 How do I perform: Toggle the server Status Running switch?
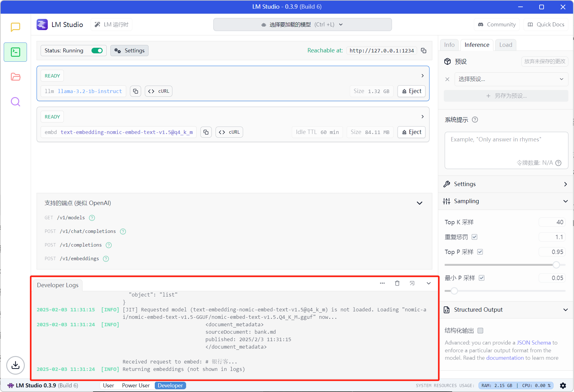(x=97, y=51)
